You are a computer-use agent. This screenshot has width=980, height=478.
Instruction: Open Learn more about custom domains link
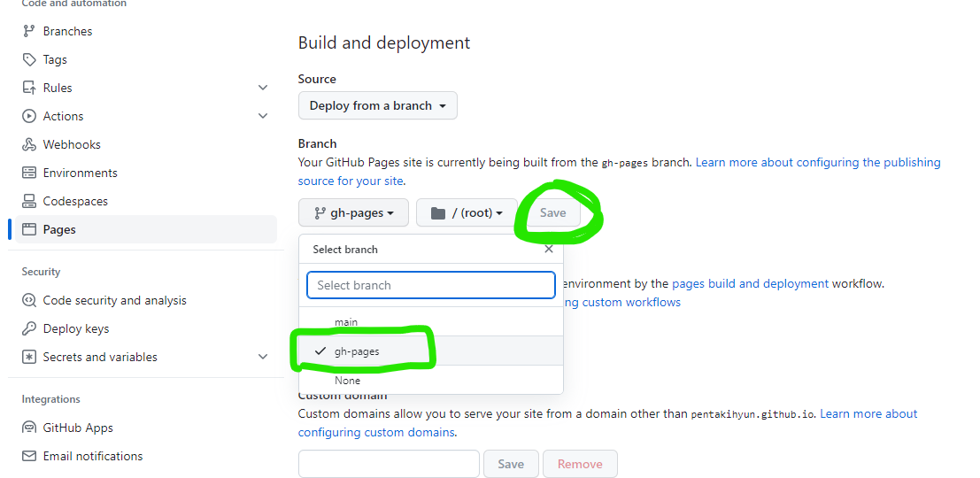[x=868, y=413]
